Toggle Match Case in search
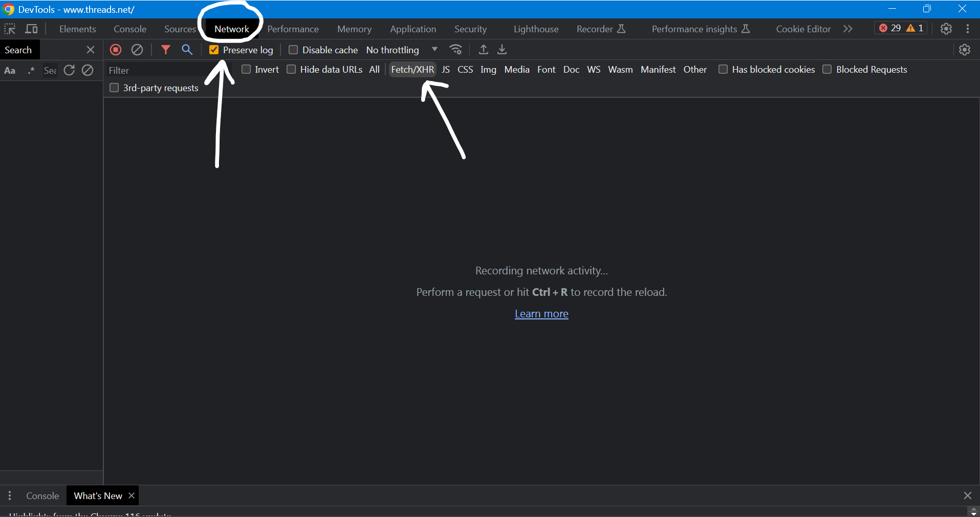 [x=10, y=71]
